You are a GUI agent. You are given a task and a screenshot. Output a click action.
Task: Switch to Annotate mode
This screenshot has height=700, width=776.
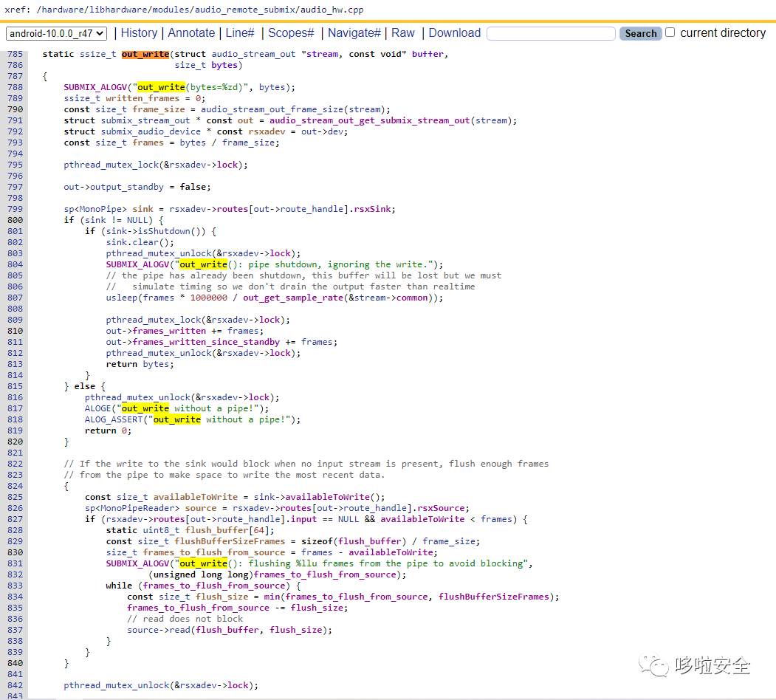(x=190, y=32)
